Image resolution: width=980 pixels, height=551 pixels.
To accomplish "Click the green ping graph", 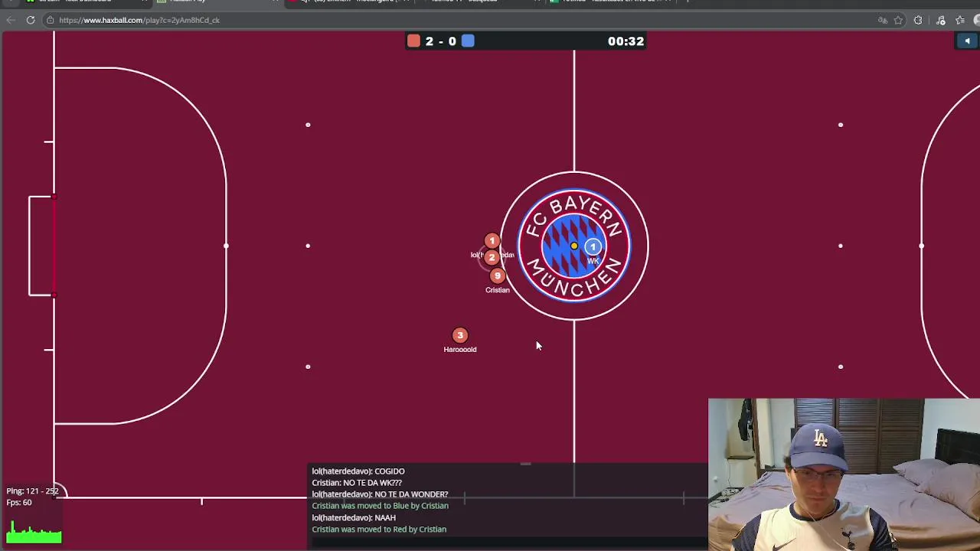I will (x=34, y=532).
